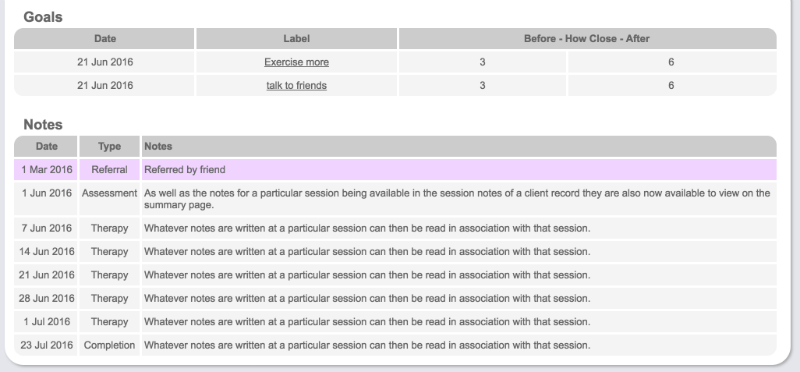
Task: Click the Date column header in Goals
Action: coord(105,39)
